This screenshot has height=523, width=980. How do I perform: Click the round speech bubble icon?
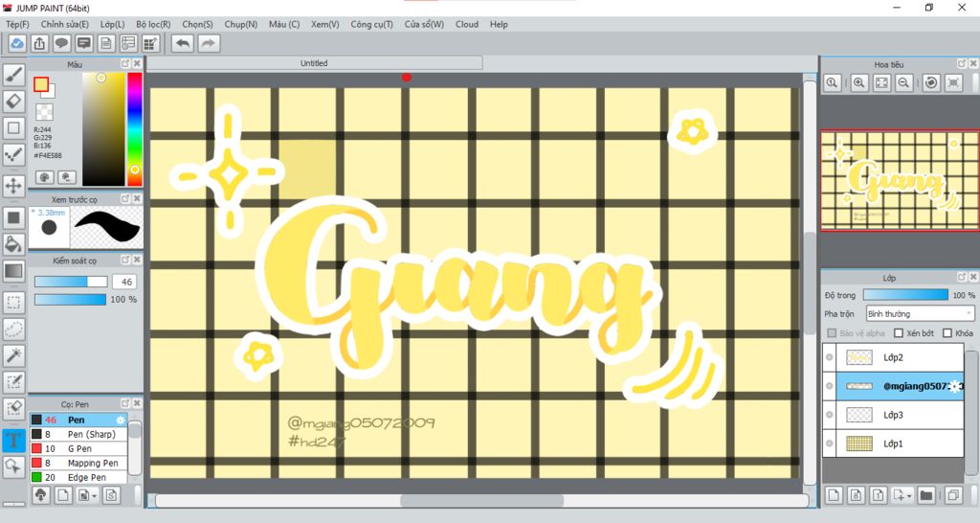[61, 43]
